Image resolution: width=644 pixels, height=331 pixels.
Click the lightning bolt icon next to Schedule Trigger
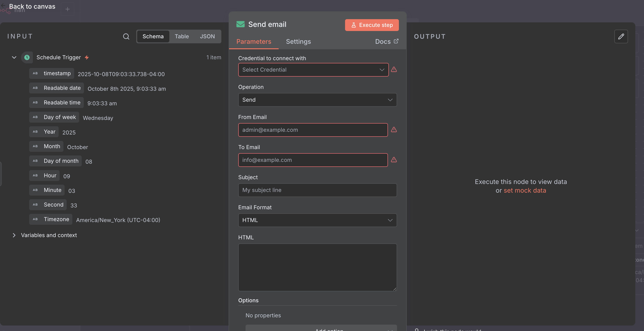click(x=87, y=57)
